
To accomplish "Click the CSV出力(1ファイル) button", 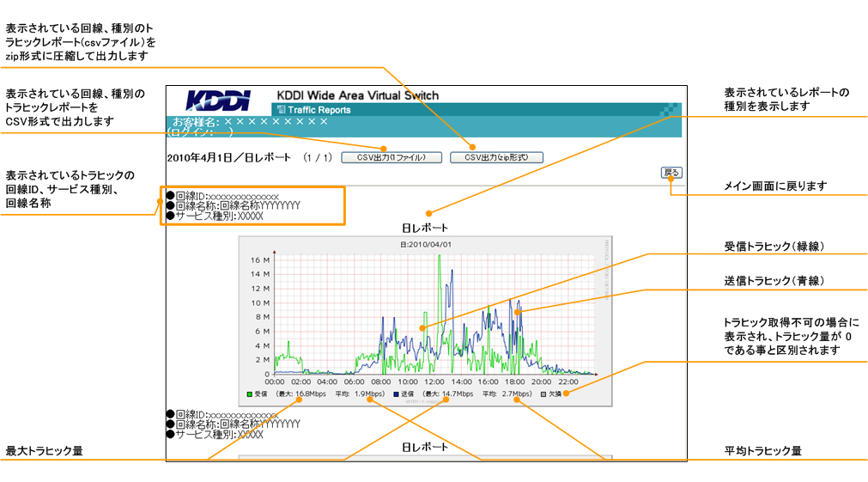I will pos(392,157).
